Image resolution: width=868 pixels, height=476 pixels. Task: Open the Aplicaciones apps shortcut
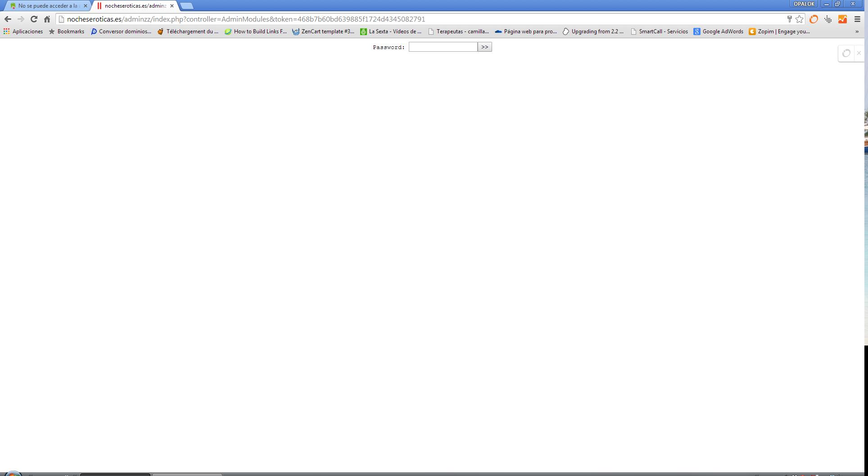point(23,31)
